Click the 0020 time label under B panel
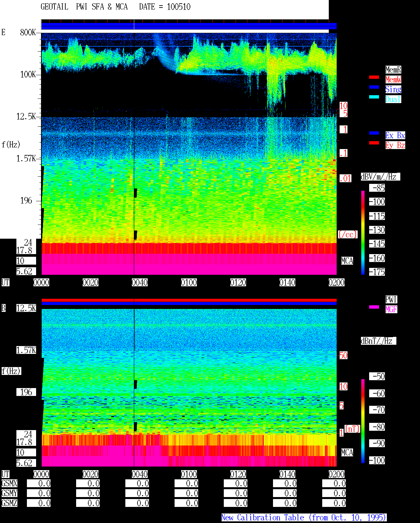Image resolution: width=420 pixels, height=523 pixels. [91, 474]
